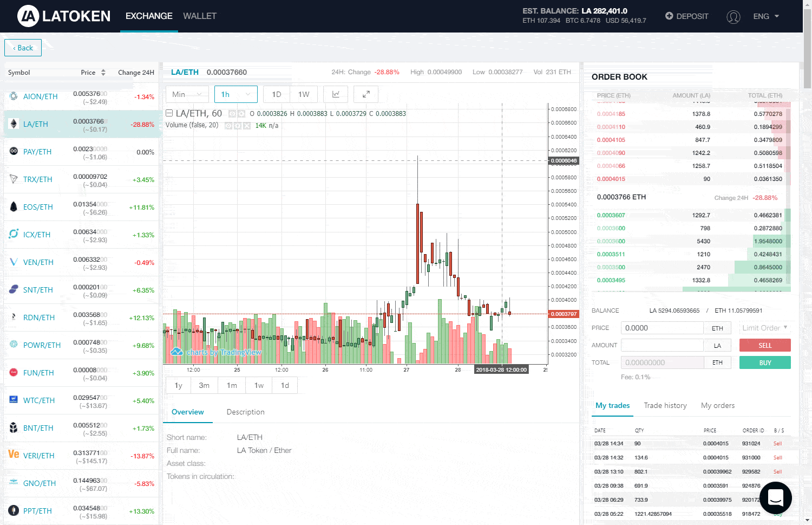Open the ENG language dropdown
The width and height of the screenshot is (812, 525).
point(766,16)
